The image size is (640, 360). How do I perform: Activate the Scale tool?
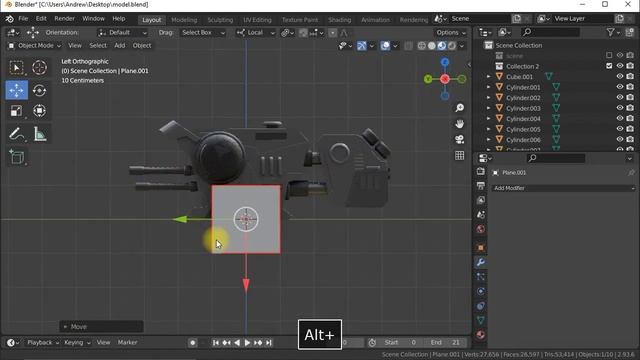[x=16, y=111]
